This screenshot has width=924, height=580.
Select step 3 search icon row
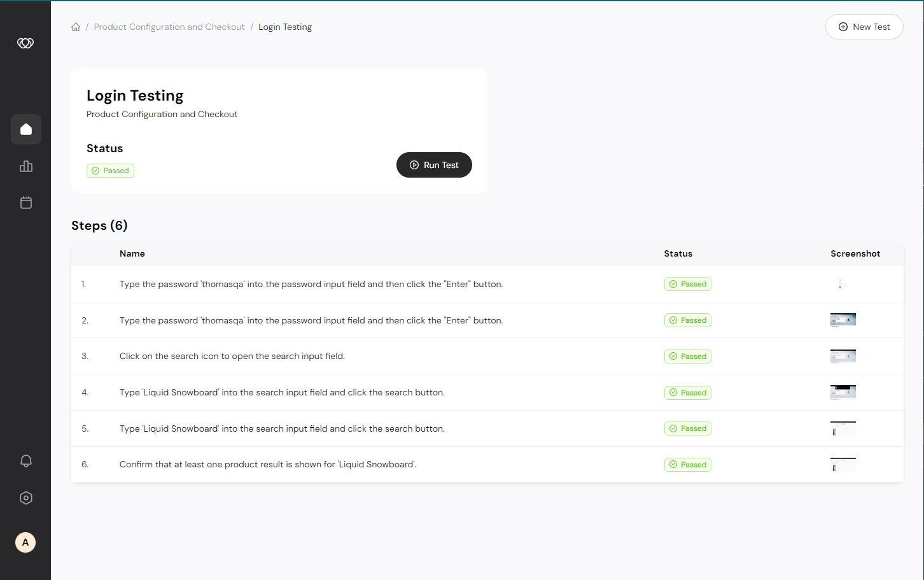click(x=487, y=356)
